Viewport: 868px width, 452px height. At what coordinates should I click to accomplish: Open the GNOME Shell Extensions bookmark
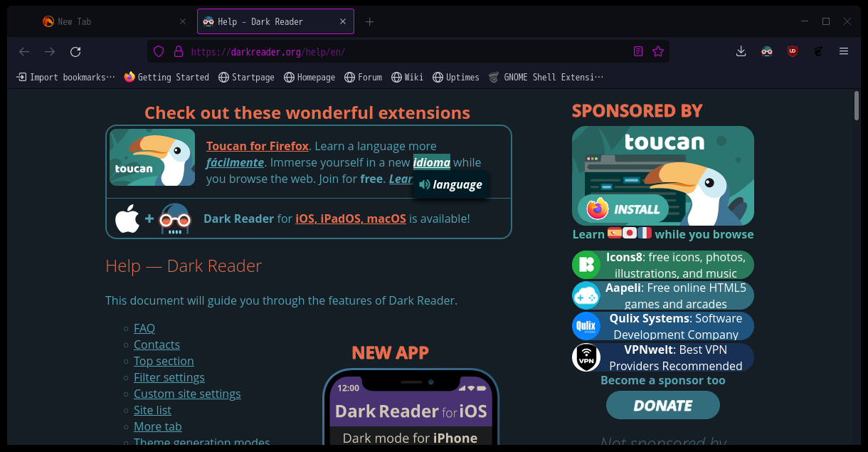tap(546, 77)
